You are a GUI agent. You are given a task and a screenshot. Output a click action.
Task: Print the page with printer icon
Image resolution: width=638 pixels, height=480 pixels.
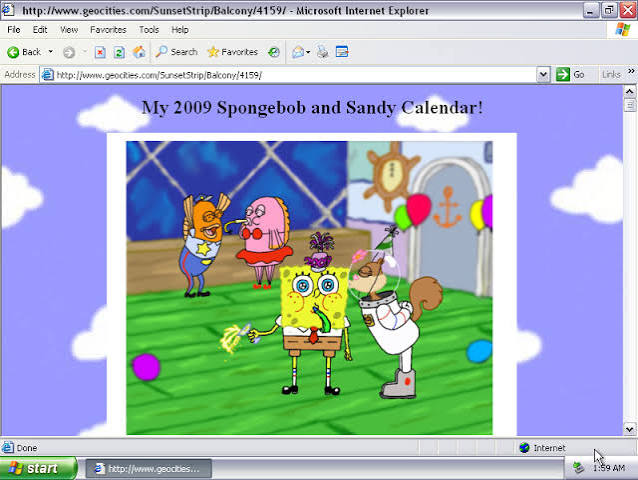click(322, 52)
